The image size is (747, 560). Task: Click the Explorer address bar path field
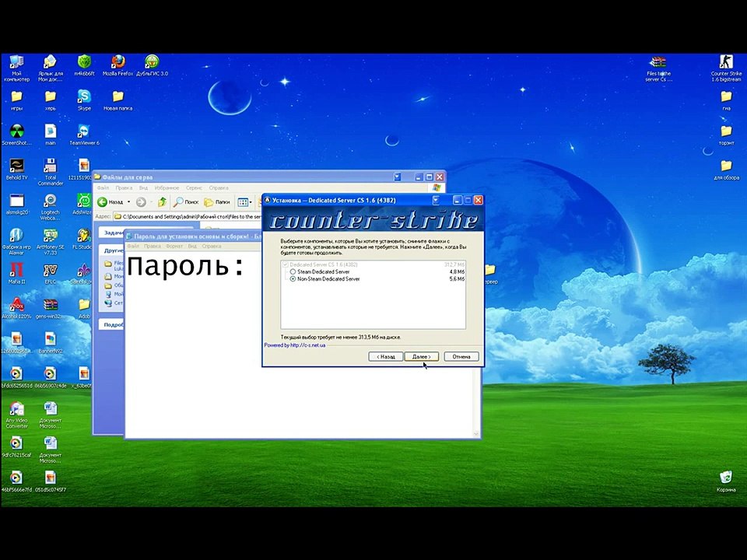[x=188, y=216]
